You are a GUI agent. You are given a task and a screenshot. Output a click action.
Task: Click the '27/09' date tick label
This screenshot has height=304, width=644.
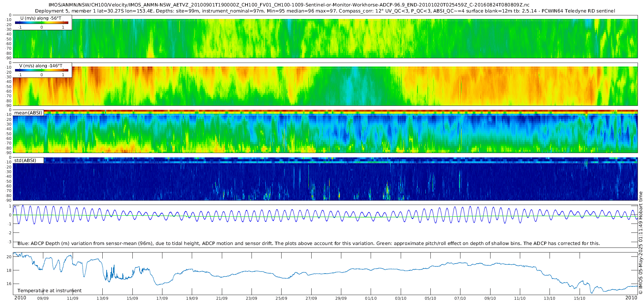pyautogui.click(x=311, y=298)
